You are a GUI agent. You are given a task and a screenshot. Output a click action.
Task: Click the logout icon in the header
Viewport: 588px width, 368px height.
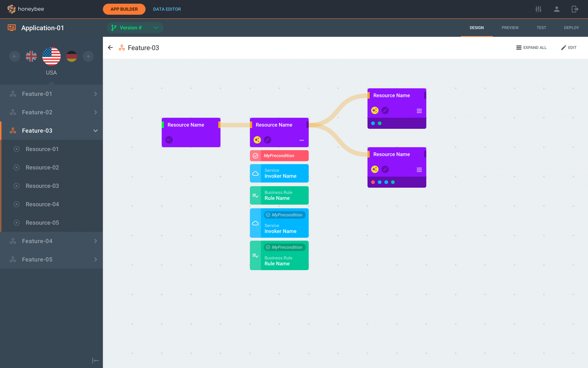click(x=575, y=9)
